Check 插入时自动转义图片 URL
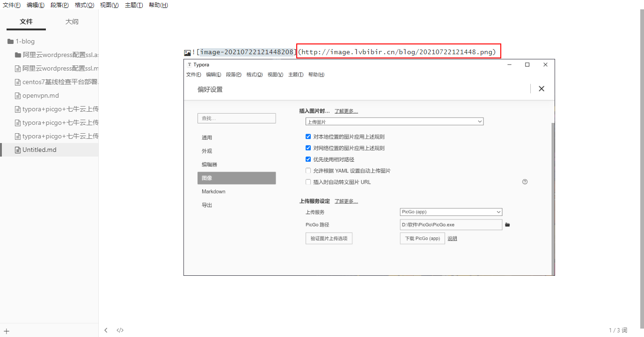This screenshot has width=644, height=337. coord(308,182)
